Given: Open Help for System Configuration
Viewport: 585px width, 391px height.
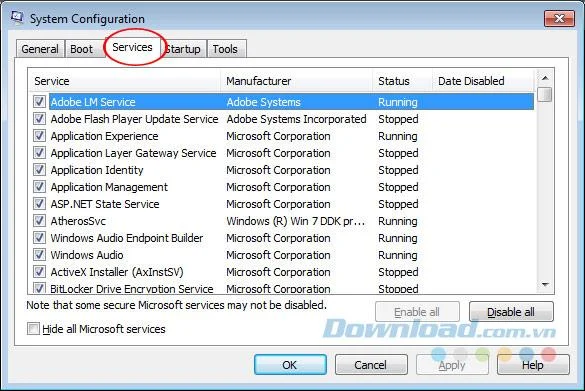Looking at the screenshot, I should [533, 365].
